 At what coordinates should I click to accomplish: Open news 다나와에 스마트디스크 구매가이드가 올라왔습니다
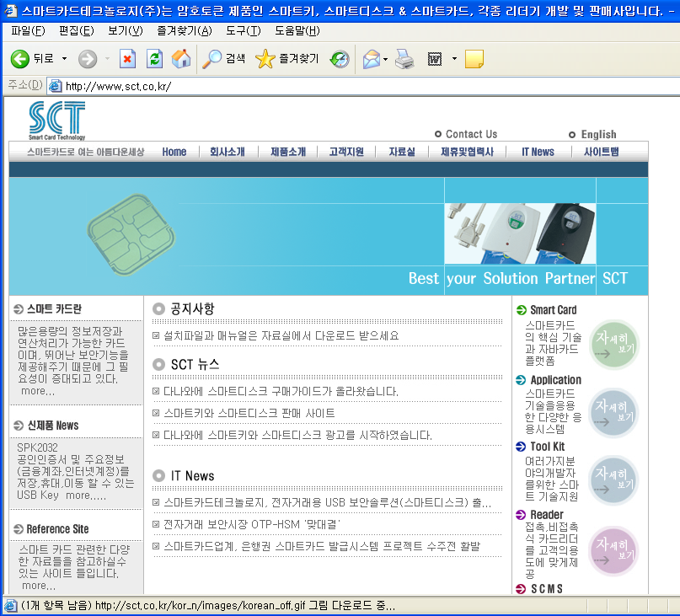click(281, 392)
